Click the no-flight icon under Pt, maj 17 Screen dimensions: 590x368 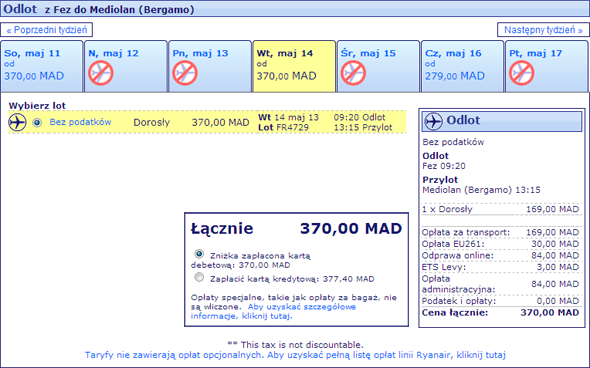[x=522, y=73]
